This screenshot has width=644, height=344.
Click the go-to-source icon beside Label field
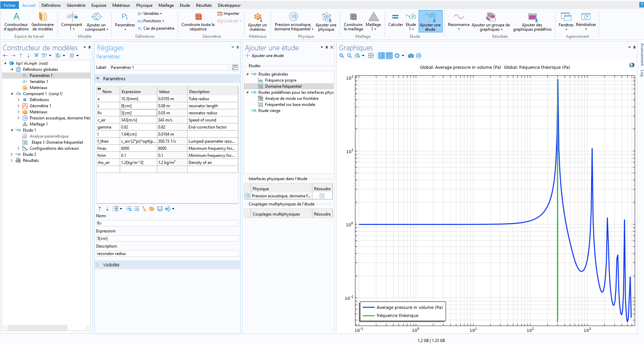click(x=235, y=67)
